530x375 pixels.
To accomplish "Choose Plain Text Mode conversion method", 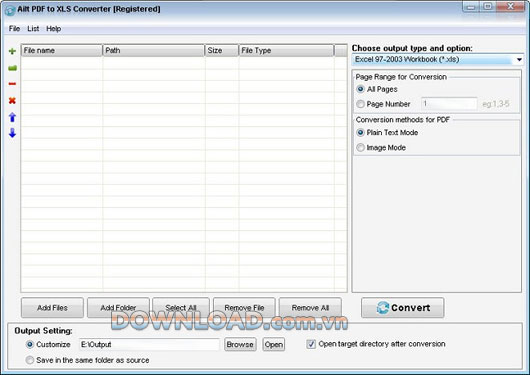I will click(360, 133).
